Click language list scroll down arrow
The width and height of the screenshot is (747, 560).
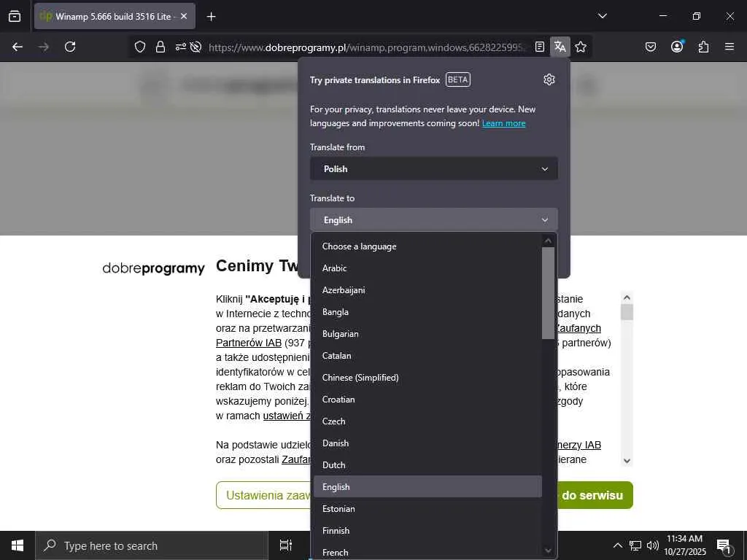point(548,551)
